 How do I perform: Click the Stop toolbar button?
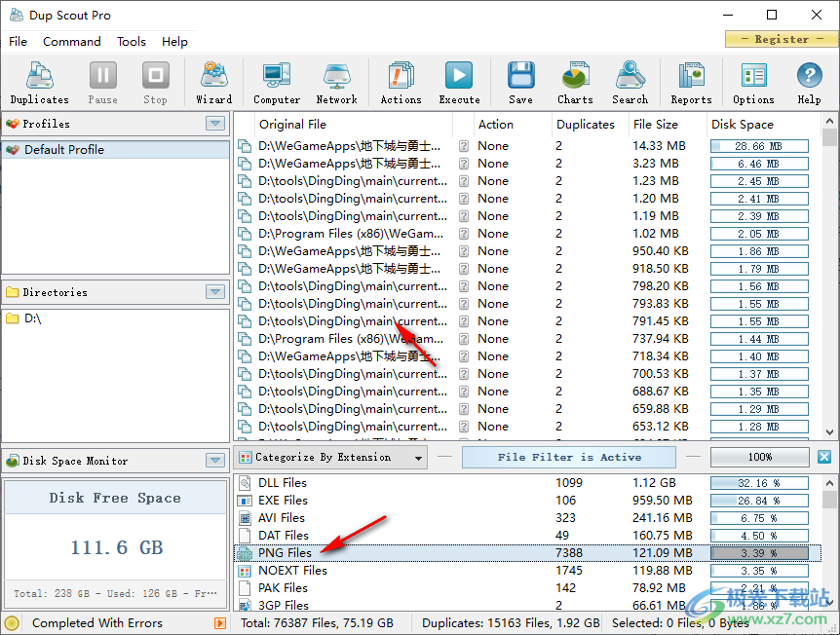(x=155, y=83)
